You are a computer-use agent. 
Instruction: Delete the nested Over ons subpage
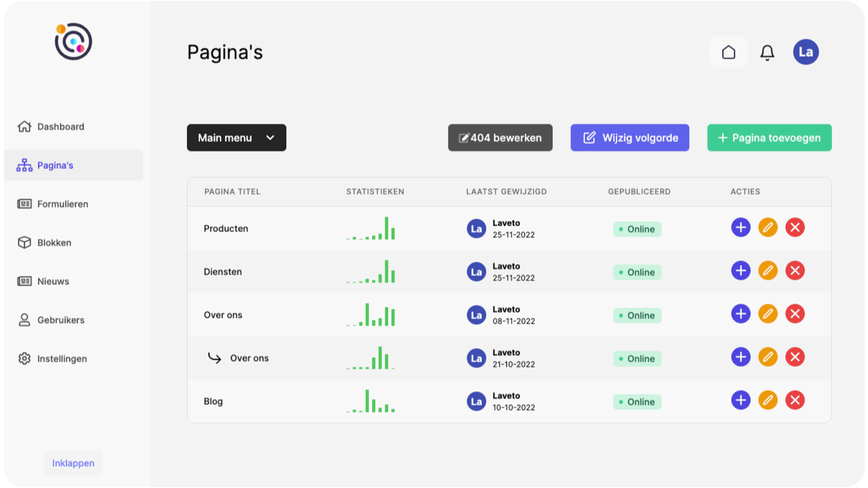pos(795,357)
